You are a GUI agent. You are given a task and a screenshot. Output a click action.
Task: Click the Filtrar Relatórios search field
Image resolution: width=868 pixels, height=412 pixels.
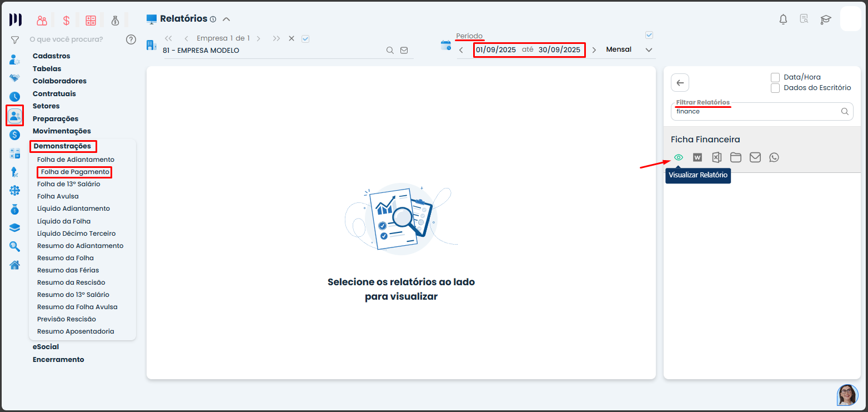point(755,111)
